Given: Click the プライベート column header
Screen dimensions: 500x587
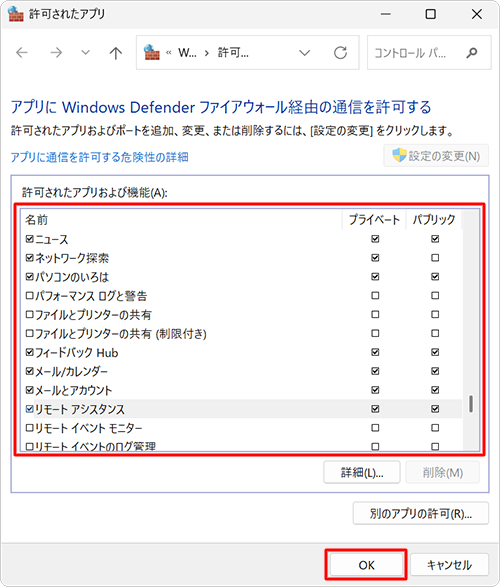Looking at the screenshot, I should tap(374, 219).
